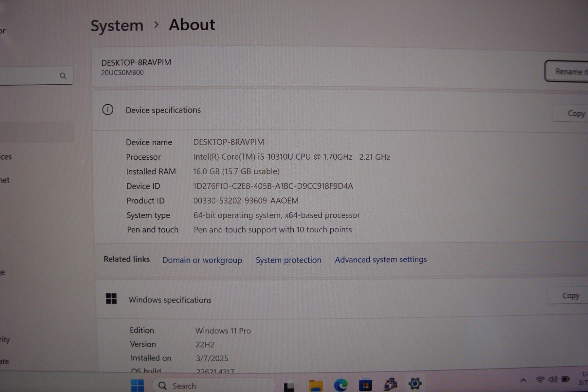
Task: Click the Device specifications info icon
Action: (x=108, y=110)
